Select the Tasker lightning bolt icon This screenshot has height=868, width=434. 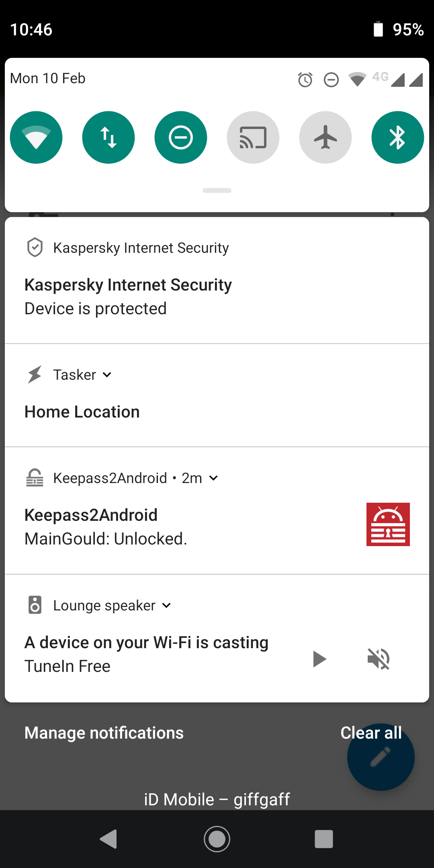point(35,374)
